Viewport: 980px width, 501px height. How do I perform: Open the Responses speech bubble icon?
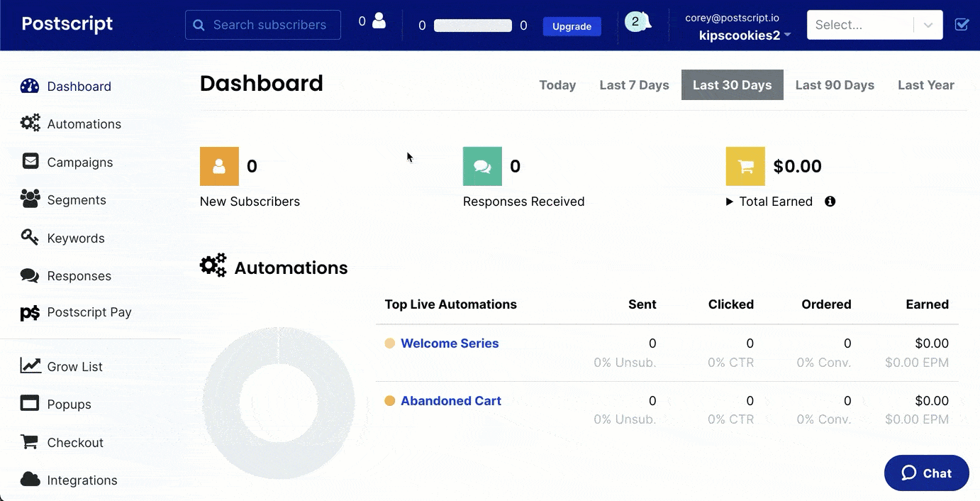pyautogui.click(x=30, y=275)
